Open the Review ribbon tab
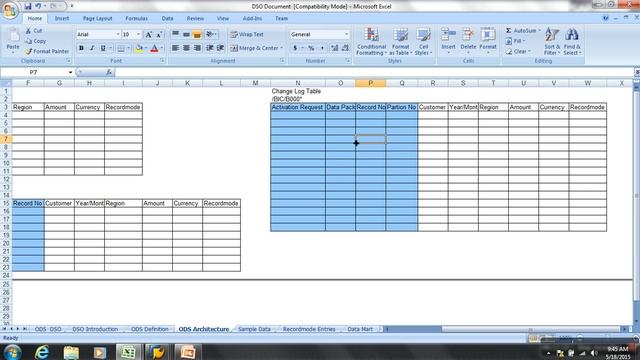The width and height of the screenshot is (640, 360). click(195, 18)
